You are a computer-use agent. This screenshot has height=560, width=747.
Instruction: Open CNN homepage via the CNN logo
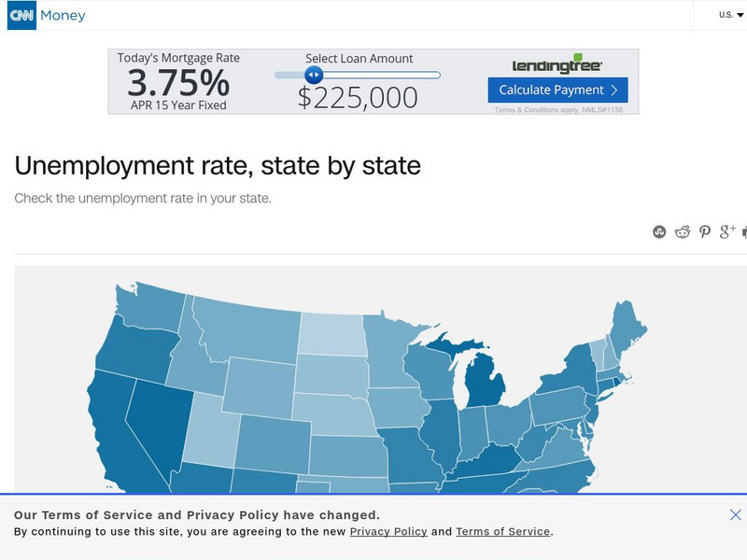click(23, 15)
